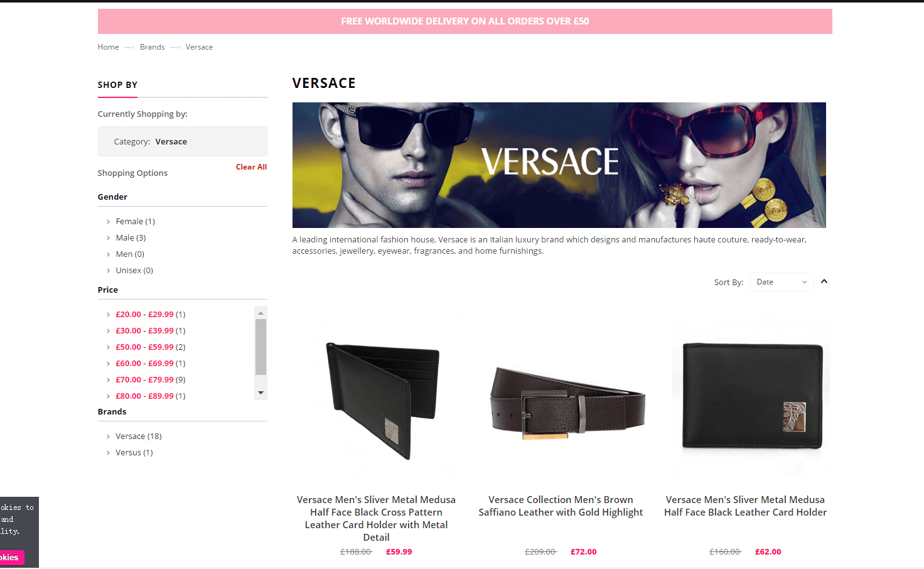Filter price £50.00 - £59.99

point(151,347)
